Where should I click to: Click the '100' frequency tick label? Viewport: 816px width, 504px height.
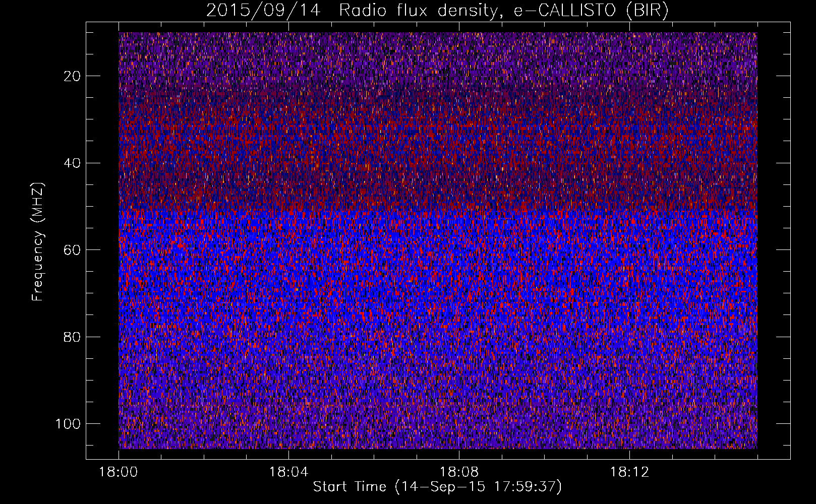[68, 424]
